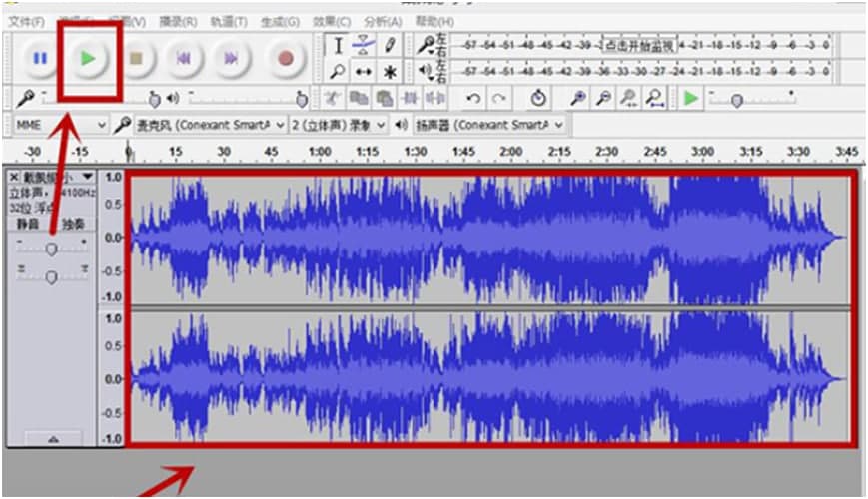Click the playback level meter
This screenshot has width=868, height=499.
click(645, 72)
